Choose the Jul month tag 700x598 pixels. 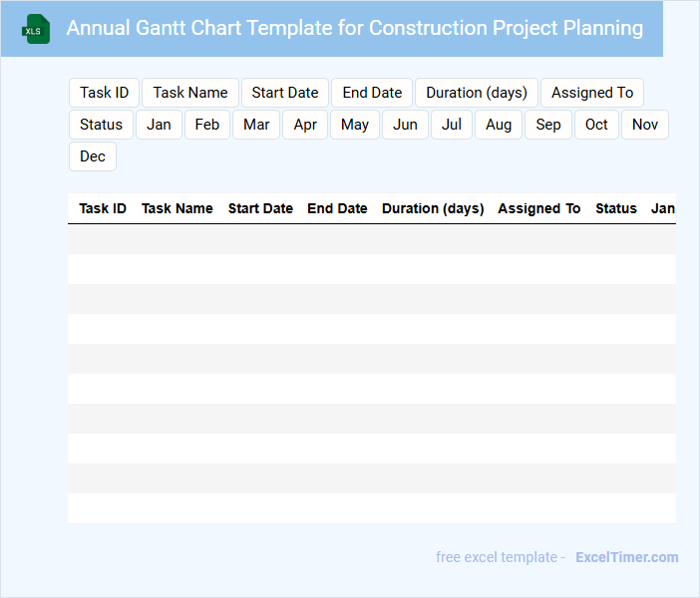click(452, 125)
